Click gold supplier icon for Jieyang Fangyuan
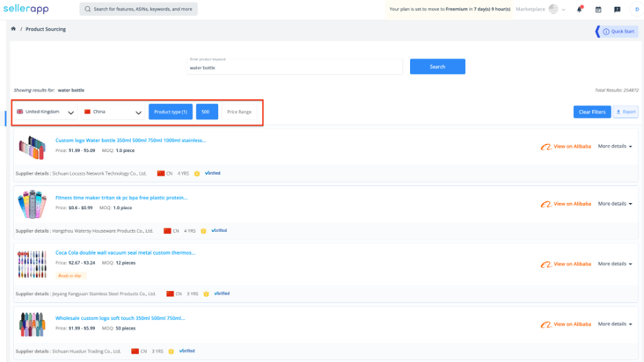This screenshot has width=644, height=362. click(x=206, y=294)
